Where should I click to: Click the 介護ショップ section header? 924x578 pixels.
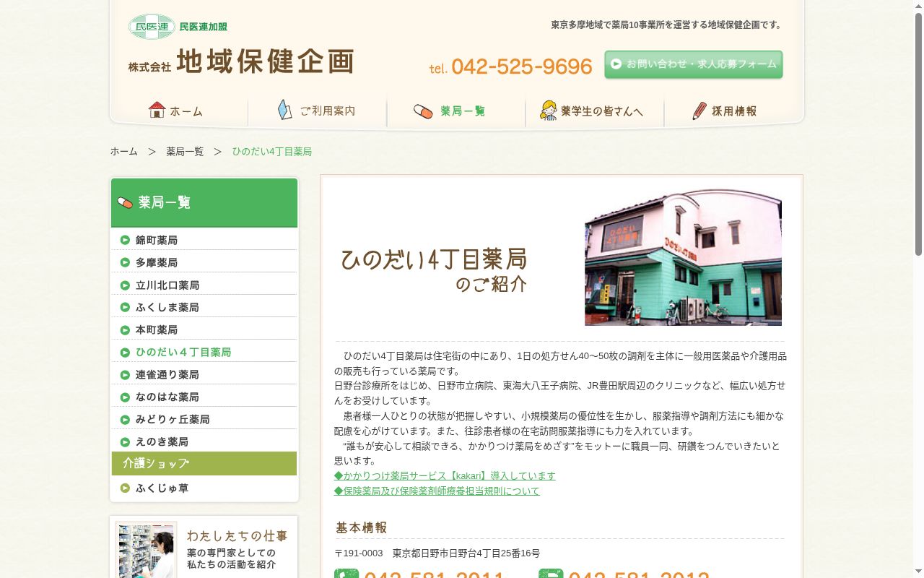tap(204, 463)
